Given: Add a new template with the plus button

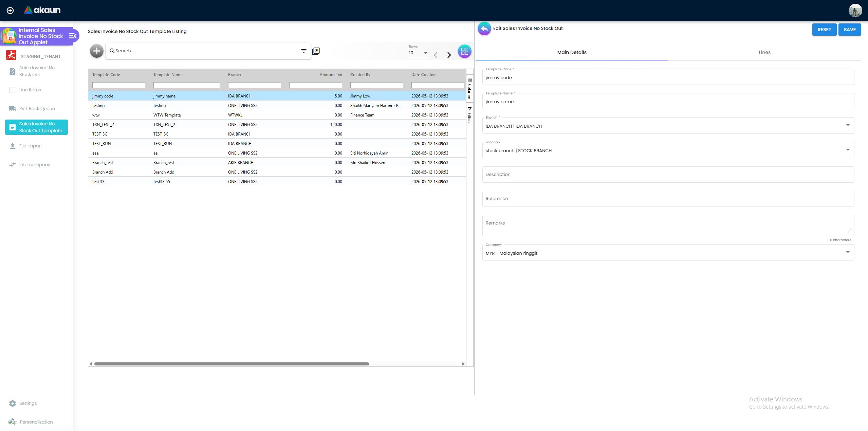Looking at the screenshot, I should (97, 51).
